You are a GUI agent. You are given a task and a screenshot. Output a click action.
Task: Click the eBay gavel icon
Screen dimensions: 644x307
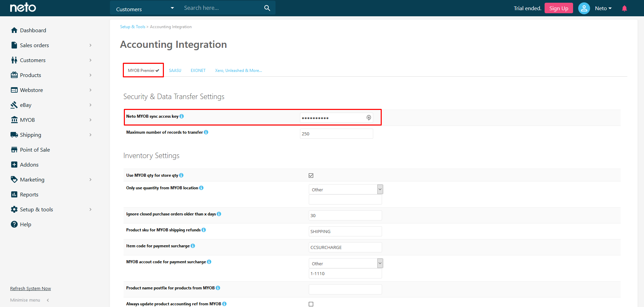(x=14, y=105)
